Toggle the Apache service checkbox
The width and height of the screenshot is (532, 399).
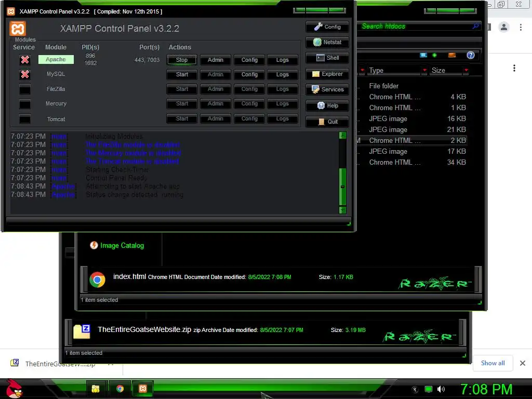(25, 60)
